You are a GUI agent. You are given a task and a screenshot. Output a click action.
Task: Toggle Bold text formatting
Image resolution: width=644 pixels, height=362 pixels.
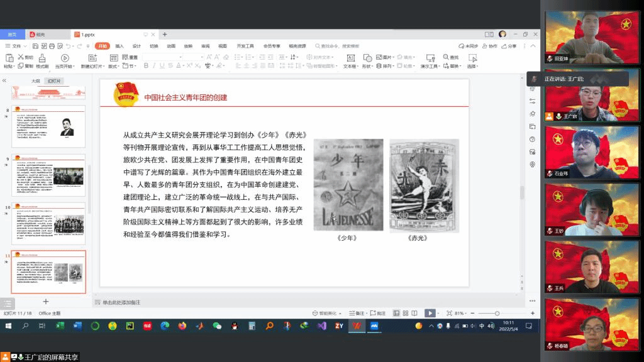145,66
